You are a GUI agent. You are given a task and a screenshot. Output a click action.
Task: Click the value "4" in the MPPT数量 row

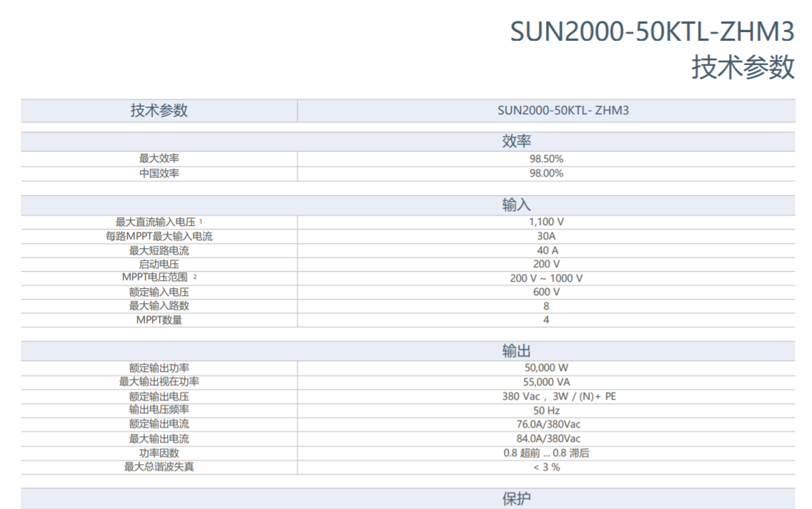pos(546,320)
